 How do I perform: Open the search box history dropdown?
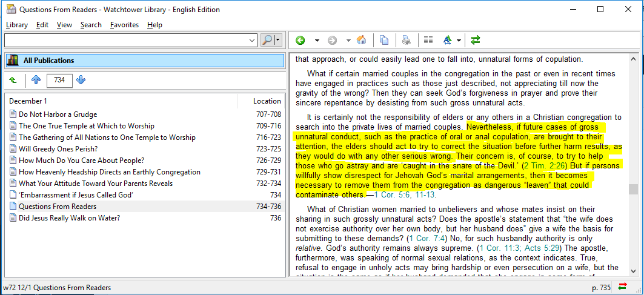click(x=253, y=40)
